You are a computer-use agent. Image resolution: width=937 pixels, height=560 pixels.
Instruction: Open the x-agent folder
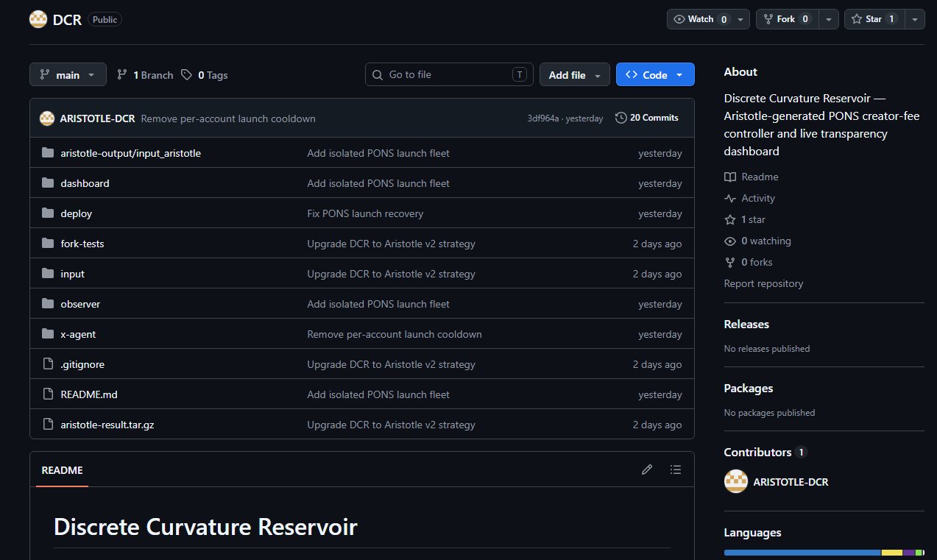pyautogui.click(x=79, y=334)
